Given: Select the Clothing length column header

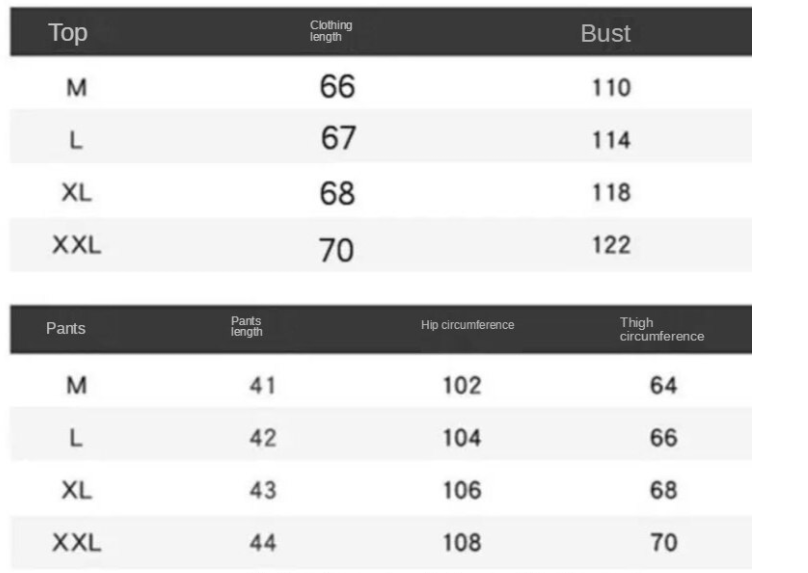Looking at the screenshot, I should tap(331, 31).
